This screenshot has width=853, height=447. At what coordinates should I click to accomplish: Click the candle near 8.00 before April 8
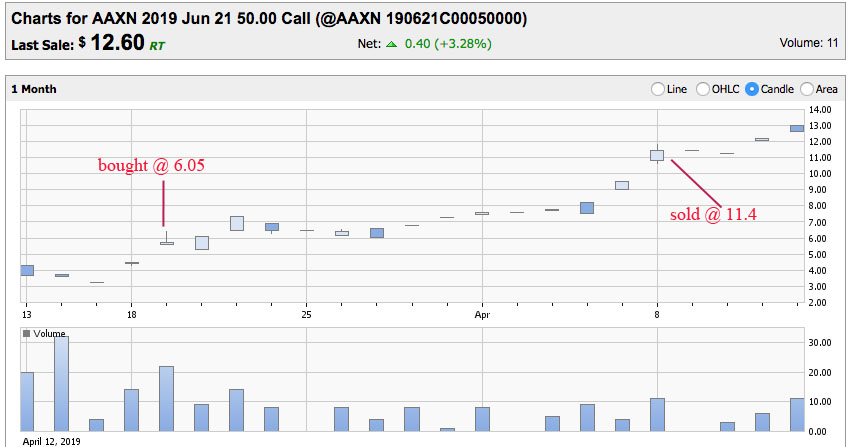pyautogui.click(x=587, y=208)
